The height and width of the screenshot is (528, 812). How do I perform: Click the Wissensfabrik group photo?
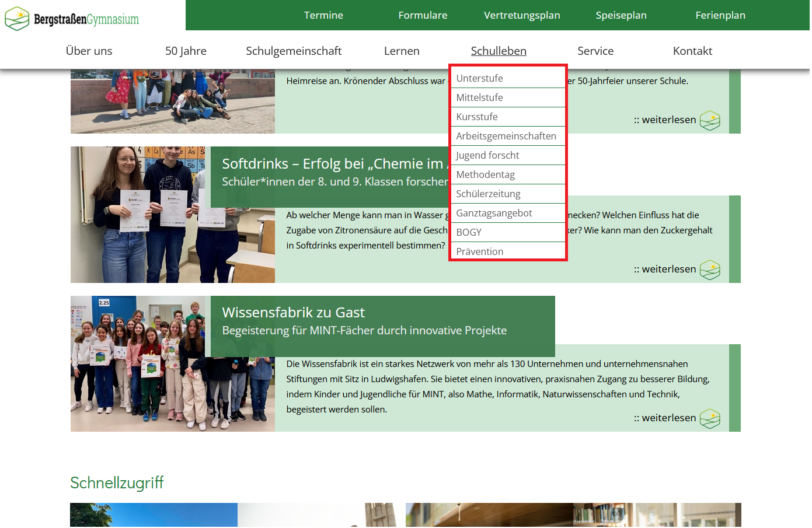click(x=172, y=364)
